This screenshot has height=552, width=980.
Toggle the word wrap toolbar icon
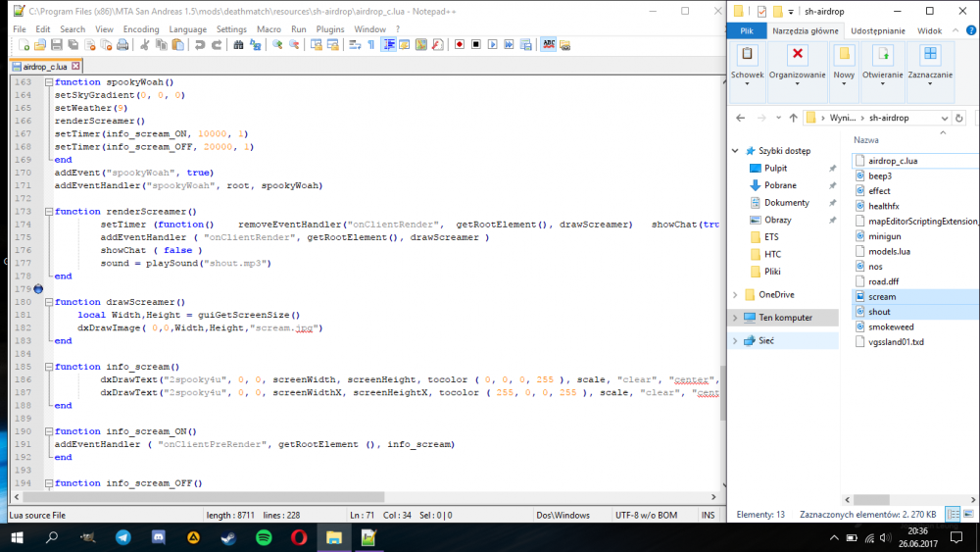[x=355, y=45]
